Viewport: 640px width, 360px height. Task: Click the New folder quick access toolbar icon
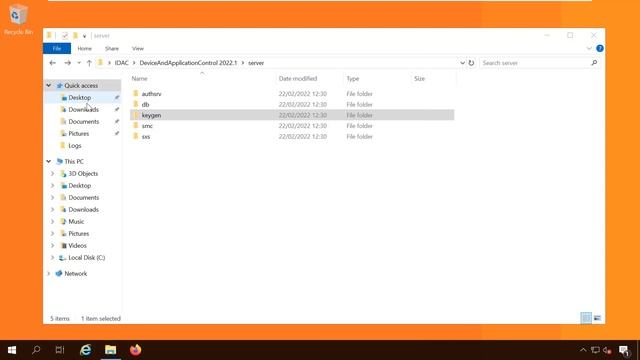click(75, 36)
